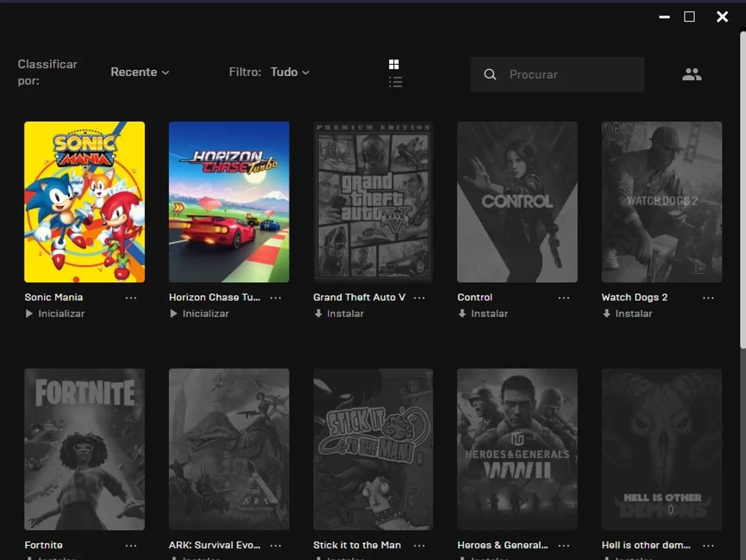The height and width of the screenshot is (560, 746).
Task: Click download arrow under Watch Dogs 2
Action: tap(606, 314)
